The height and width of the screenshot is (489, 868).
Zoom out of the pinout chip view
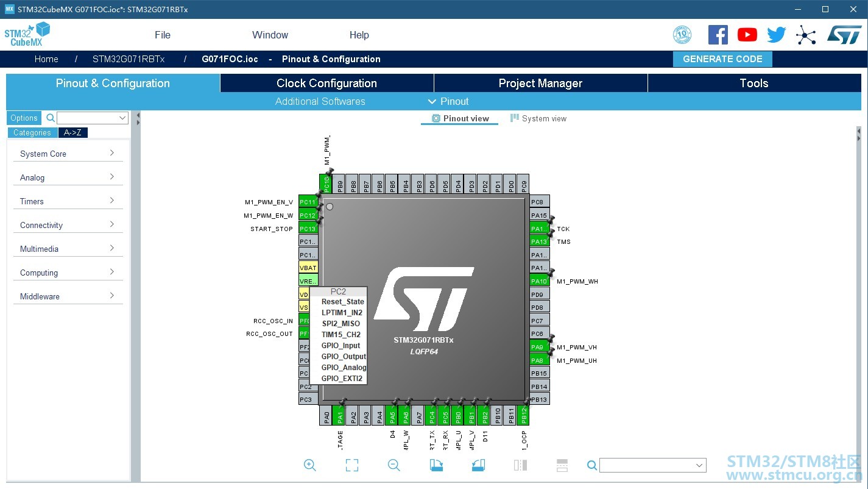pyautogui.click(x=394, y=465)
